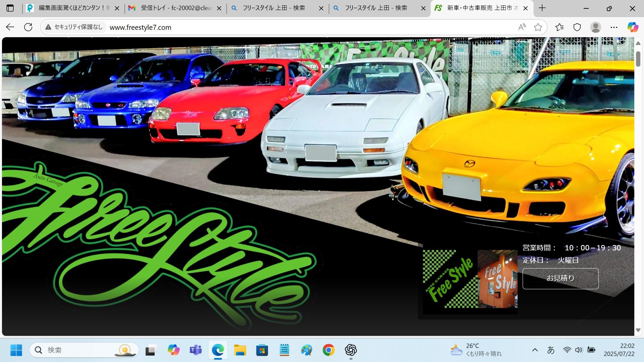
Task: Click the page scrollbar up arrow
Action: coord(638,43)
